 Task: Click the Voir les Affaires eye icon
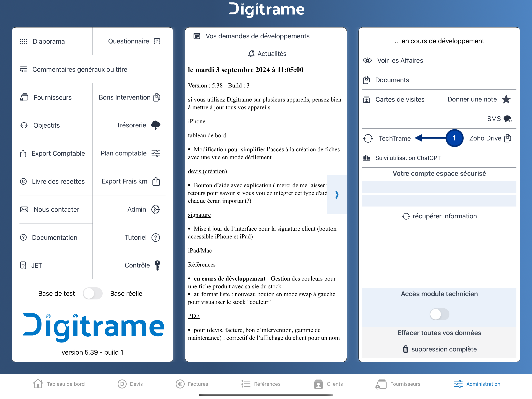coord(367,60)
